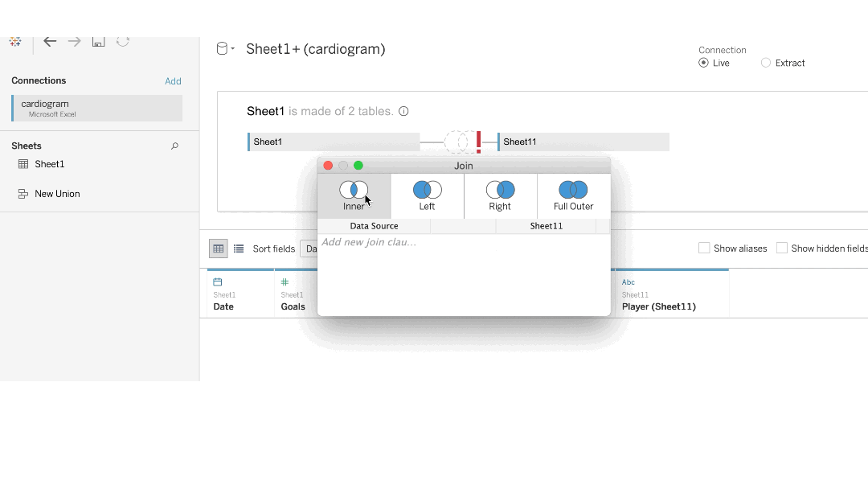Select the Goals column header

[296, 294]
